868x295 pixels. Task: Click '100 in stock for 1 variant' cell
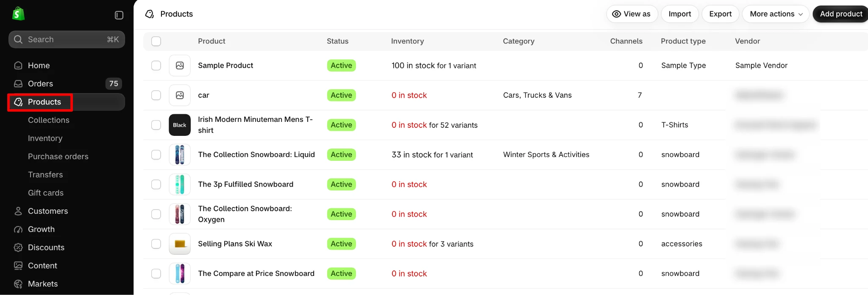coord(434,66)
